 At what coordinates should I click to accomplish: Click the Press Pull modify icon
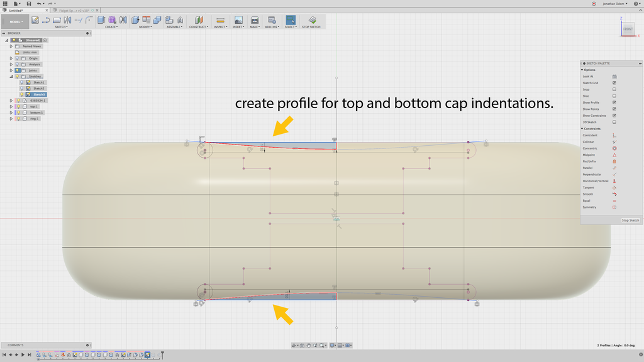(135, 20)
